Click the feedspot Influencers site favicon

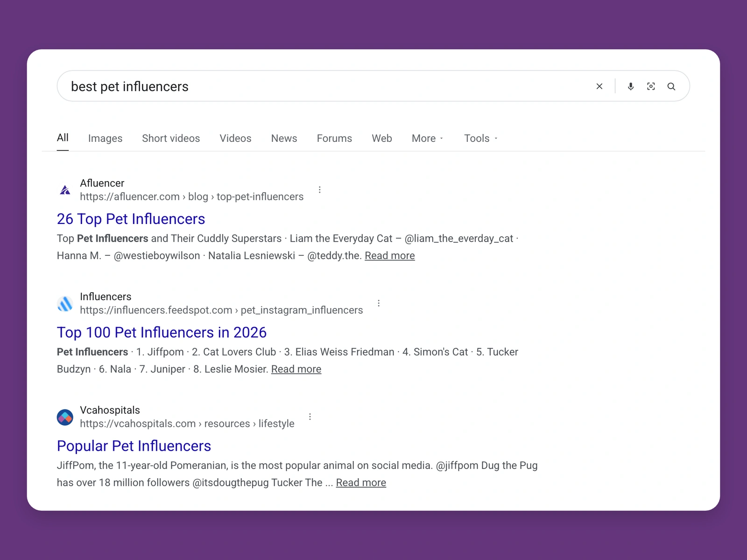coord(65,303)
